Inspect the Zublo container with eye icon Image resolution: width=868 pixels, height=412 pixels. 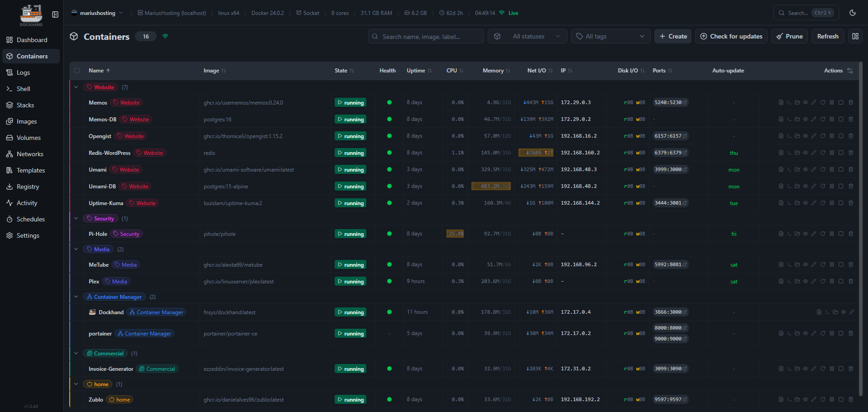806,400
